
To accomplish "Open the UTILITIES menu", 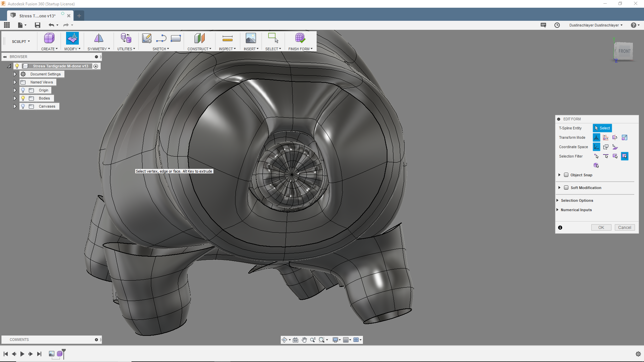I will click(x=126, y=49).
